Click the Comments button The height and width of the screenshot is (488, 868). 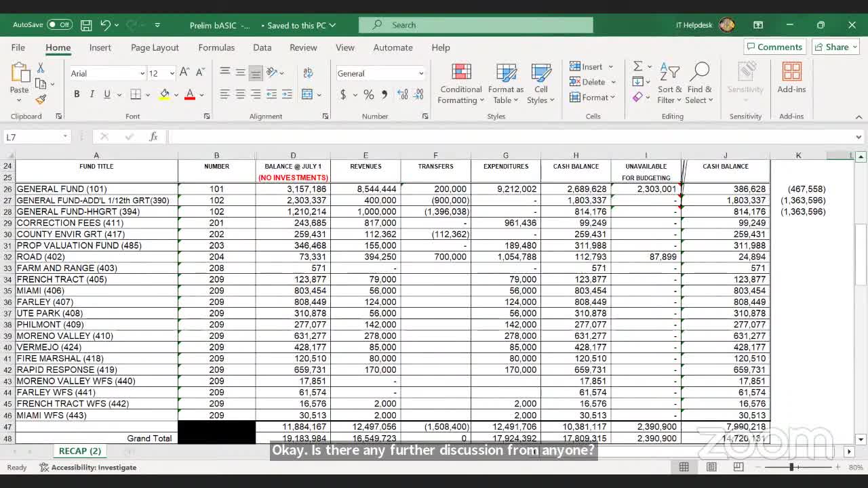point(774,47)
